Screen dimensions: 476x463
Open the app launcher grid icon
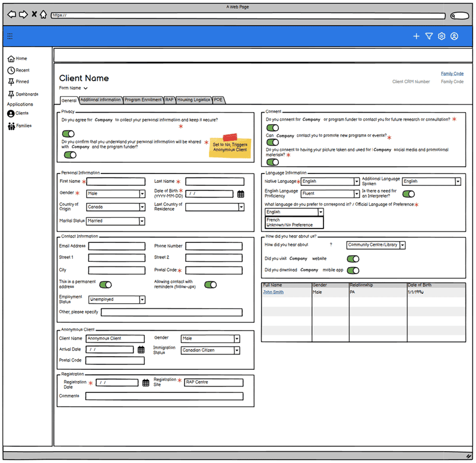[9, 36]
